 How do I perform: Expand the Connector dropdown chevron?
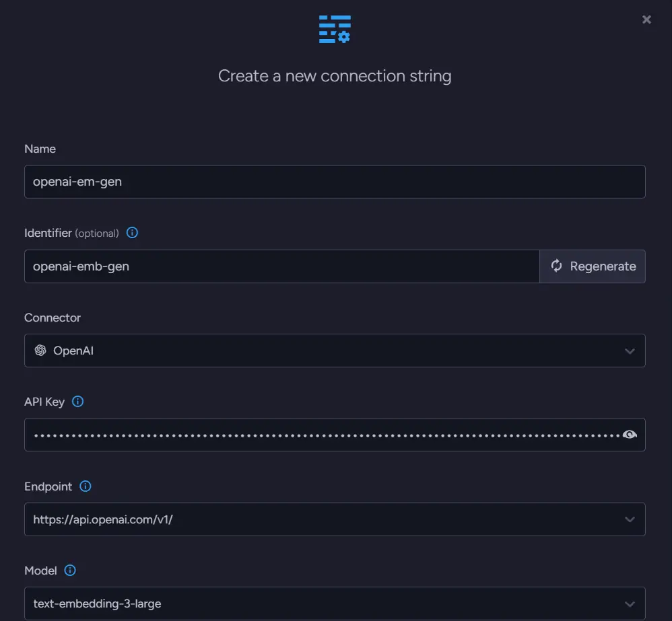pos(630,351)
